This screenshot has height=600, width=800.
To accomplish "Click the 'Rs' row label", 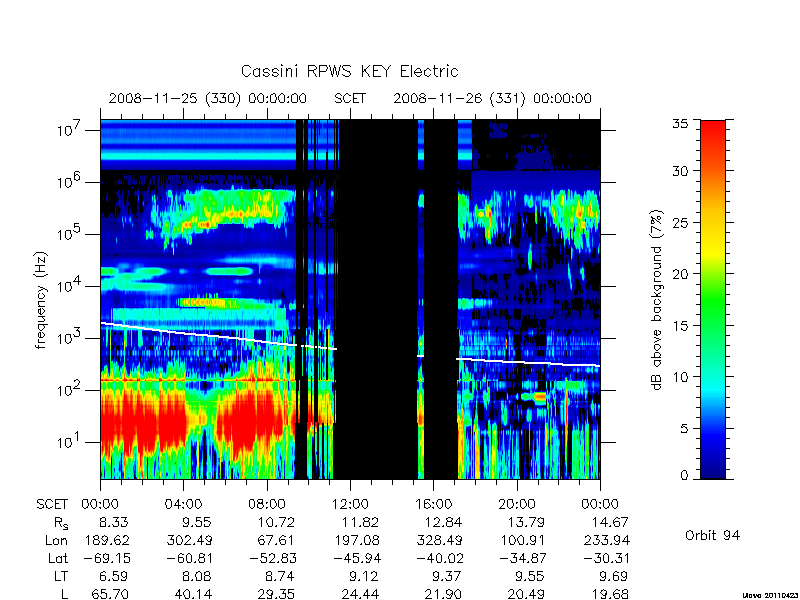I will point(61,523).
